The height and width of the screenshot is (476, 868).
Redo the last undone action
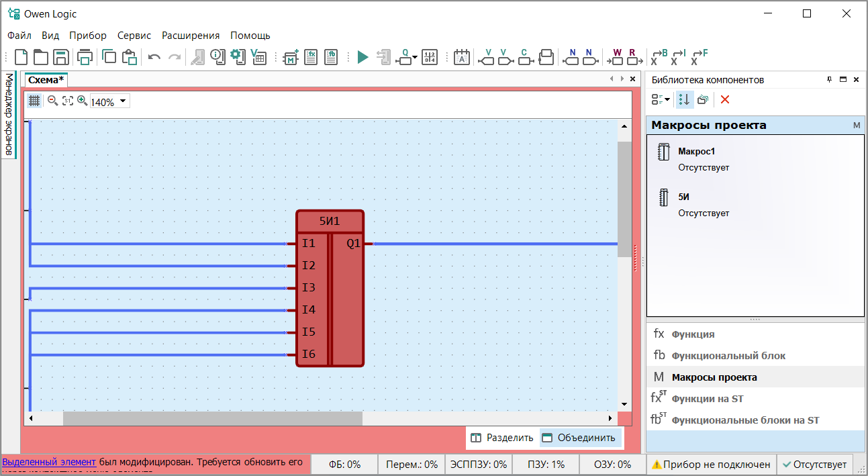click(x=174, y=58)
